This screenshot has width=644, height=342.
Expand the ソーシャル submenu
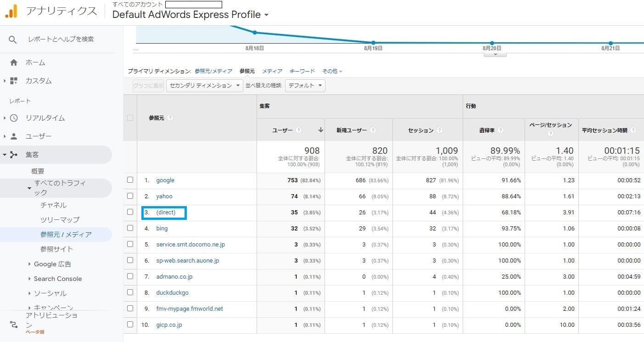pos(29,293)
